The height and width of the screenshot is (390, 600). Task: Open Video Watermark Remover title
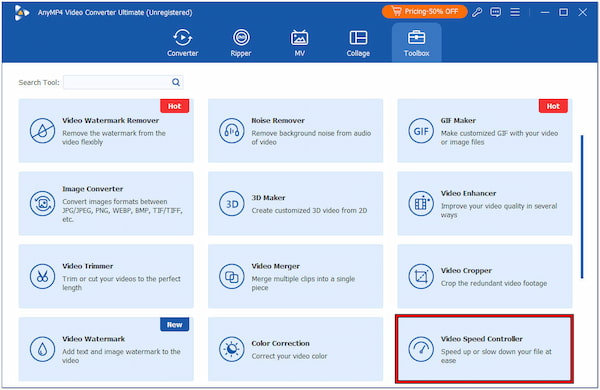111,121
